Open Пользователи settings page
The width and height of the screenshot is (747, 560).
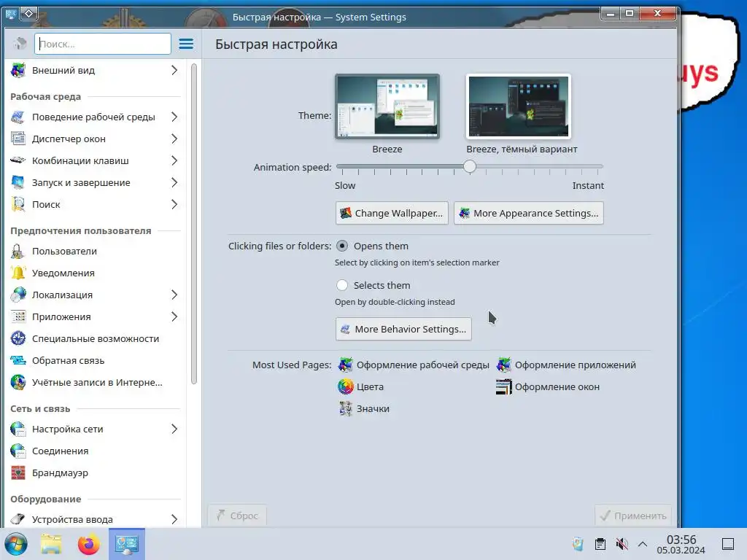point(94,251)
